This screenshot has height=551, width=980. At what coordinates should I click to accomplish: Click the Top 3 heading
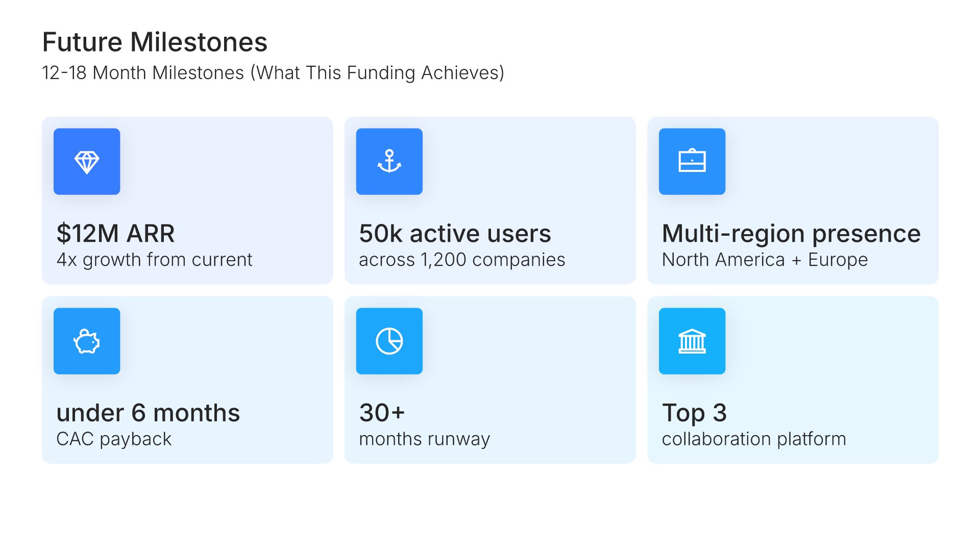click(x=694, y=413)
